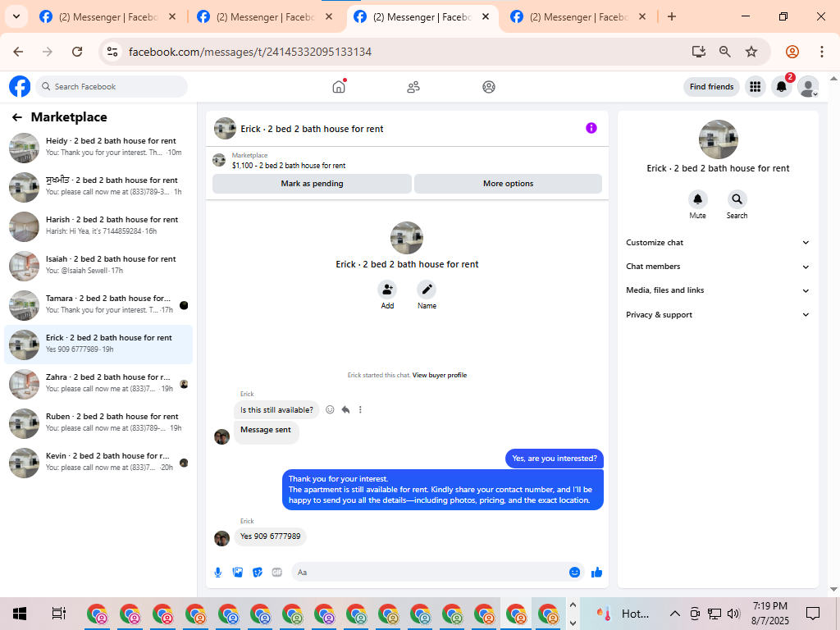Open the Friends icon in top navigation
The width and height of the screenshot is (840, 630).
[x=413, y=87]
